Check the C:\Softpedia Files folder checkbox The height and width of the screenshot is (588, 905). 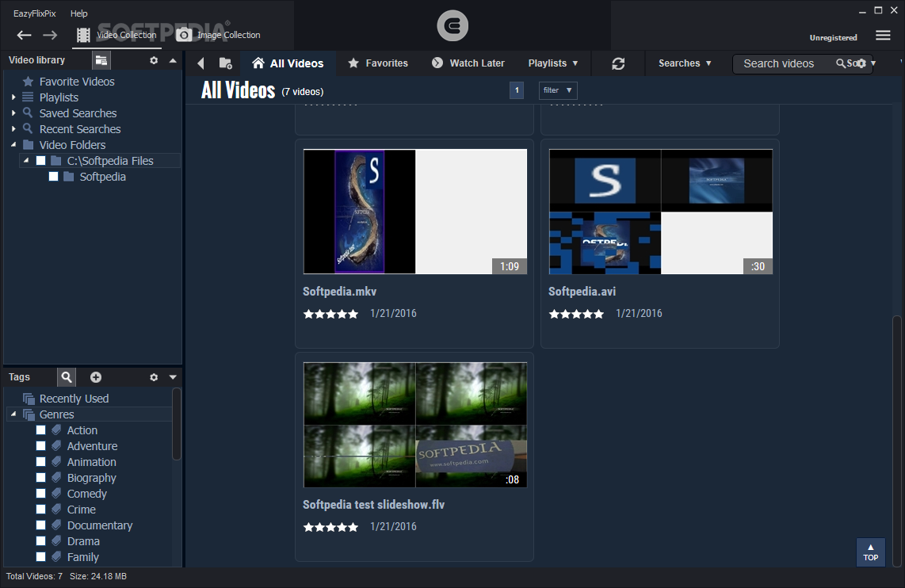[x=41, y=160]
